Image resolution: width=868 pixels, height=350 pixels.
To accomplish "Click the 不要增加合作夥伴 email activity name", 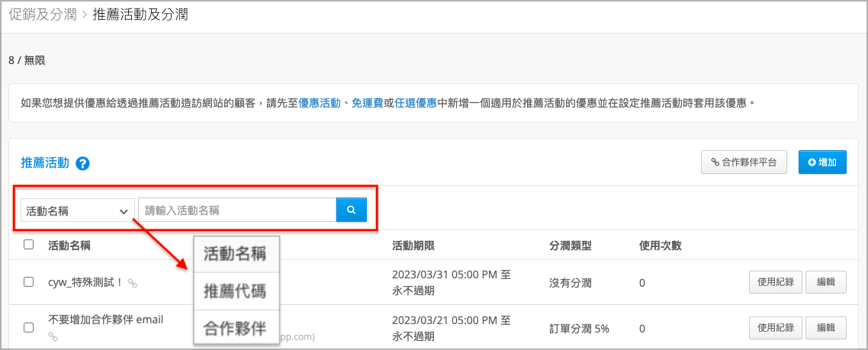I will pos(106,319).
